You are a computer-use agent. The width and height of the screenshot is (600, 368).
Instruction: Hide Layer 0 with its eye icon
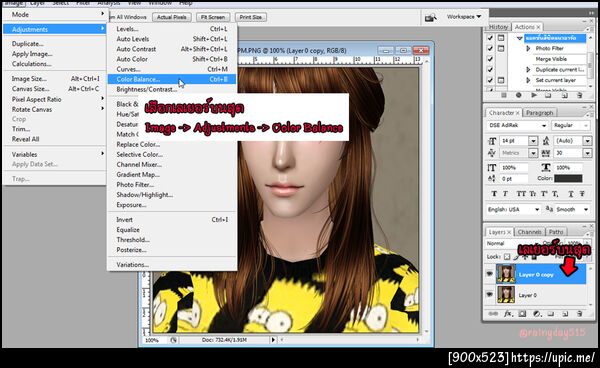(489, 294)
